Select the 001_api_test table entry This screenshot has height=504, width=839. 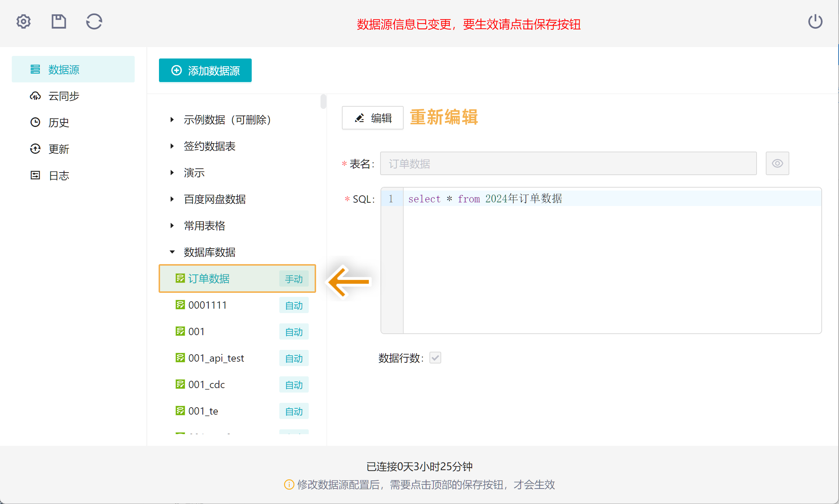237,358
